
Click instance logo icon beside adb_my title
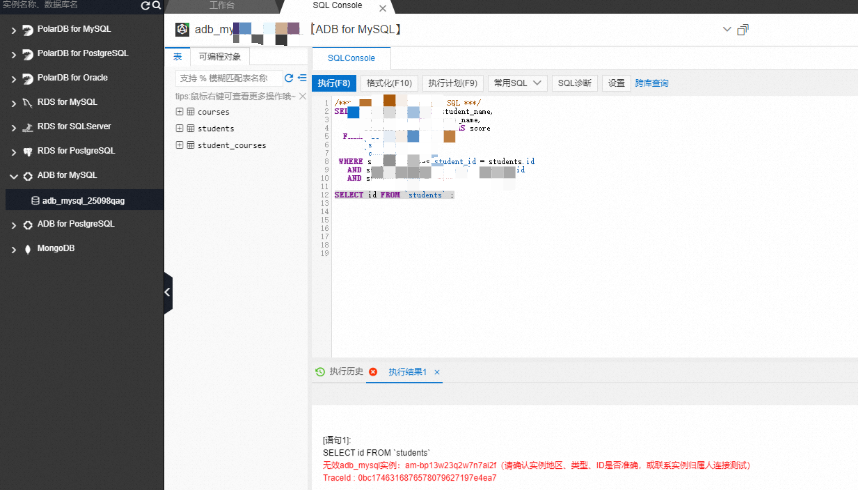(182, 30)
